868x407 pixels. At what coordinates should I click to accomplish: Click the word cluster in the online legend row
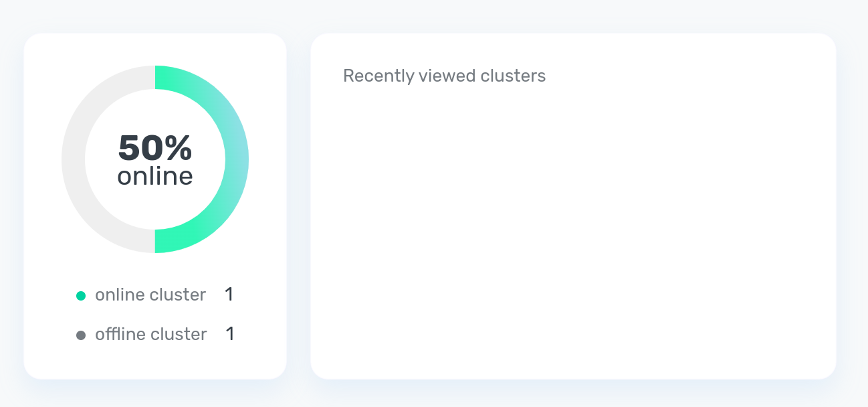coord(179,295)
